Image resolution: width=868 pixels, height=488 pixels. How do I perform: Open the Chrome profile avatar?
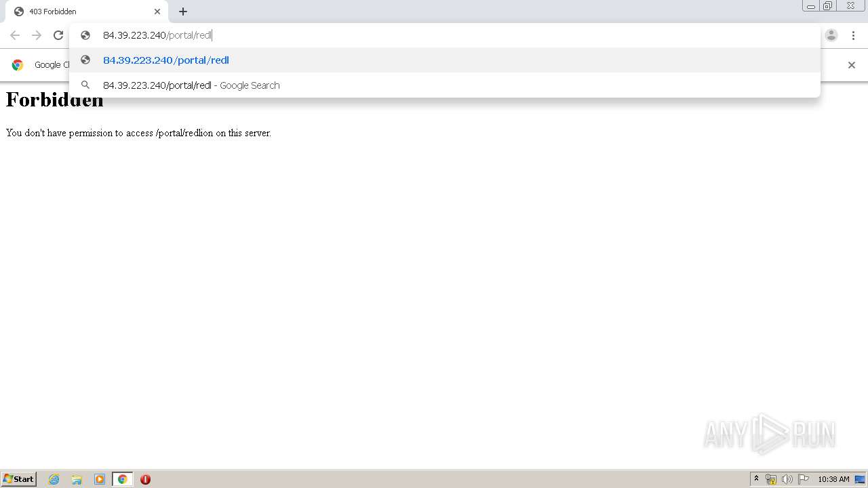[x=831, y=35]
